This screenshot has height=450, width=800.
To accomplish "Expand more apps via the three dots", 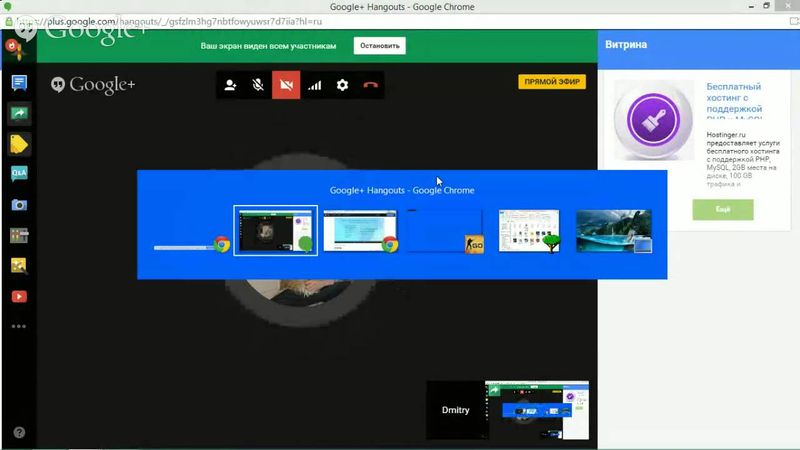I will (x=18, y=326).
